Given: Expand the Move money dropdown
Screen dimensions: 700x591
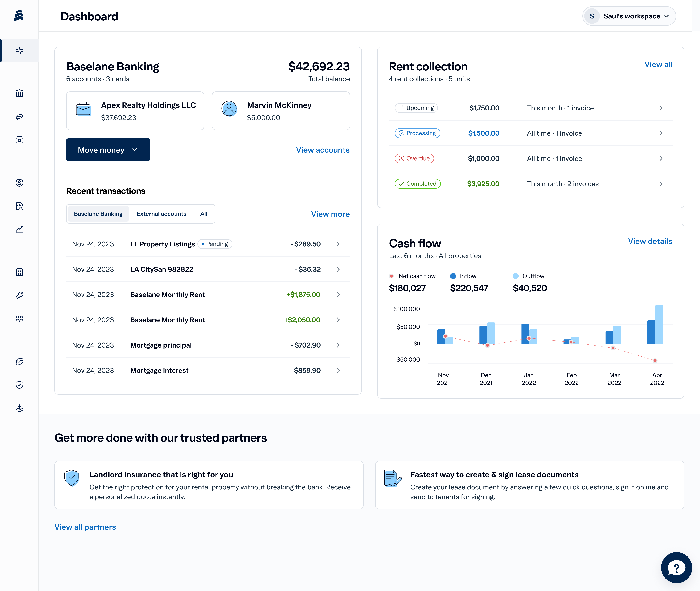Looking at the screenshot, I should coord(108,150).
